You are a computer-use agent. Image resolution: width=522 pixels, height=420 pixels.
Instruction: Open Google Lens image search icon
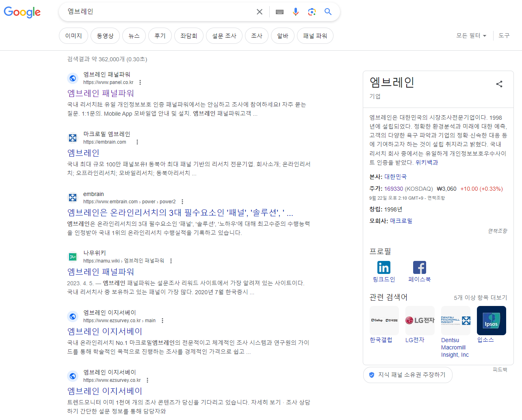tap(312, 12)
